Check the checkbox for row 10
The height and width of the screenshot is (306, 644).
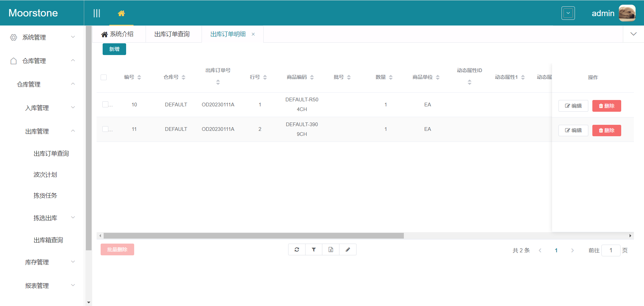[x=105, y=104]
